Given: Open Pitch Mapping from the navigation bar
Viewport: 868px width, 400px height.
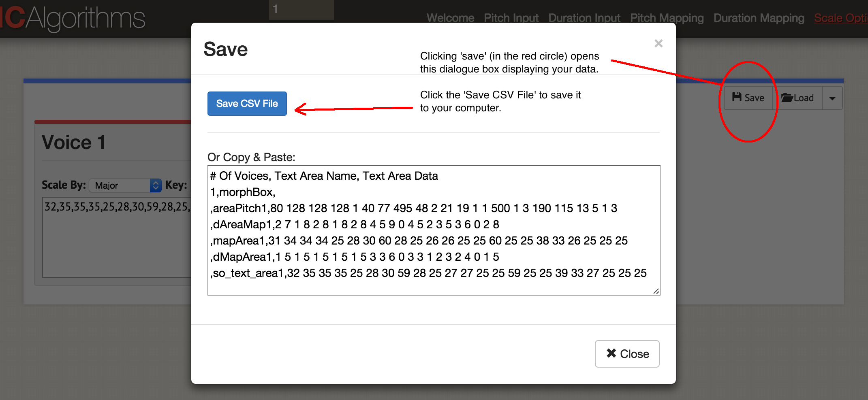Looking at the screenshot, I should pyautogui.click(x=667, y=17).
